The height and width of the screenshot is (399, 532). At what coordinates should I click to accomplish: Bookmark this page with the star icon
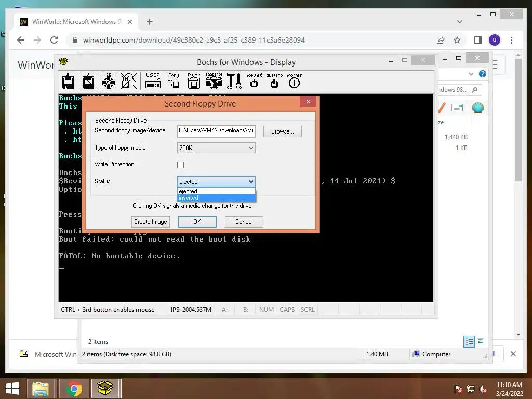tap(457, 40)
